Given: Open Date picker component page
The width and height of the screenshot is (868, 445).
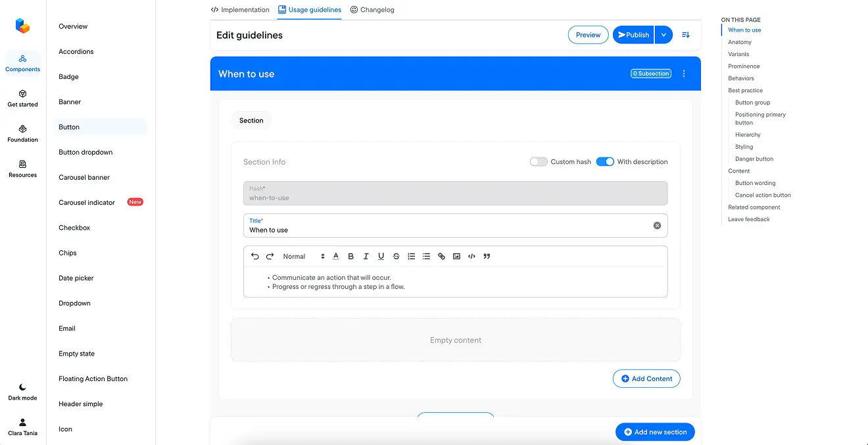Looking at the screenshot, I should click(76, 278).
